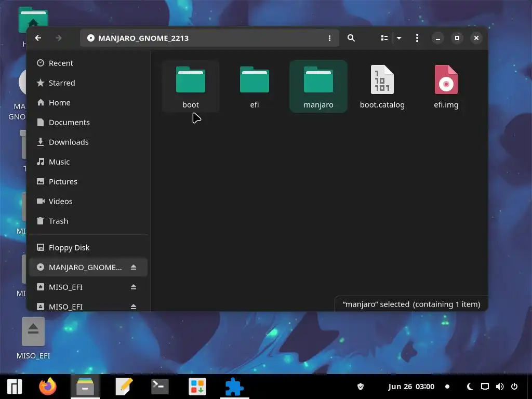Select the efi.img disk image

[446, 86]
